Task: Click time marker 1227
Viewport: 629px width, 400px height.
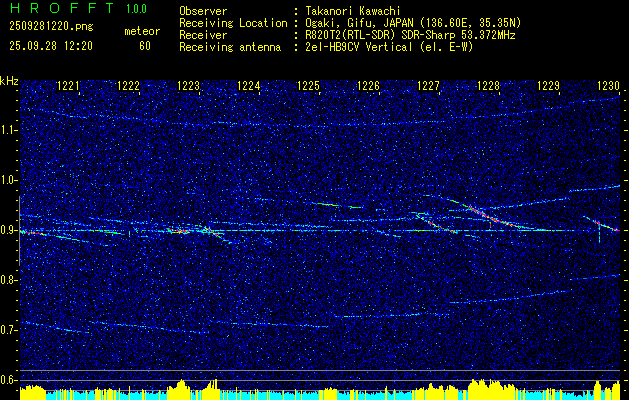Action: [x=428, y=85]
